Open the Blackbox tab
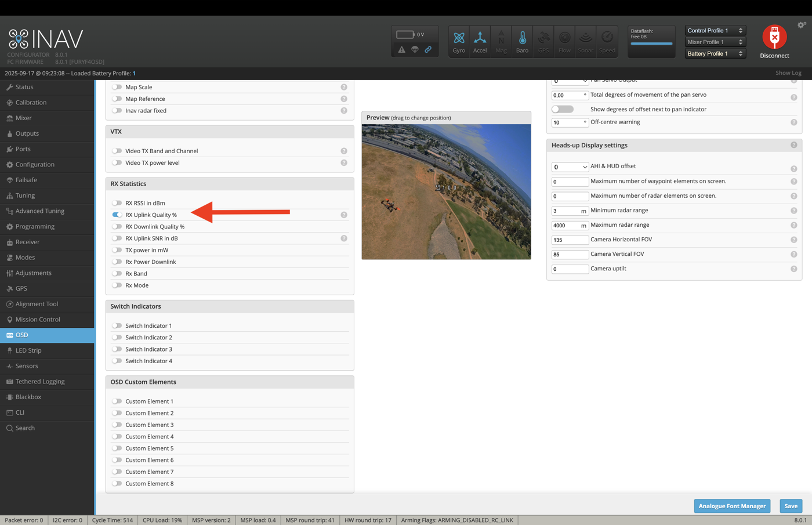Screen dimensions: 812x525 point(47,397)
